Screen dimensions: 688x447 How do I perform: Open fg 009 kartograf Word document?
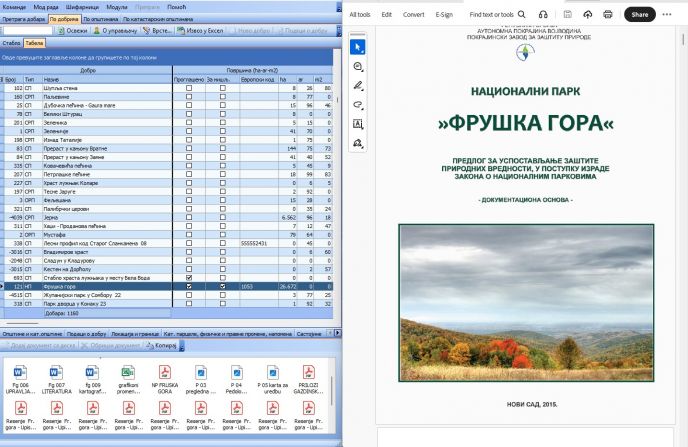[93, 379]
